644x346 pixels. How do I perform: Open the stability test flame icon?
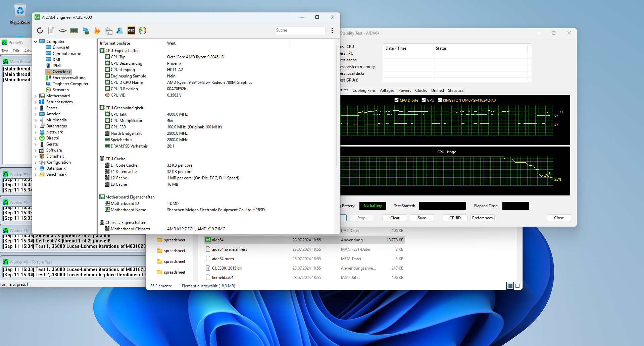click(97, 31)
